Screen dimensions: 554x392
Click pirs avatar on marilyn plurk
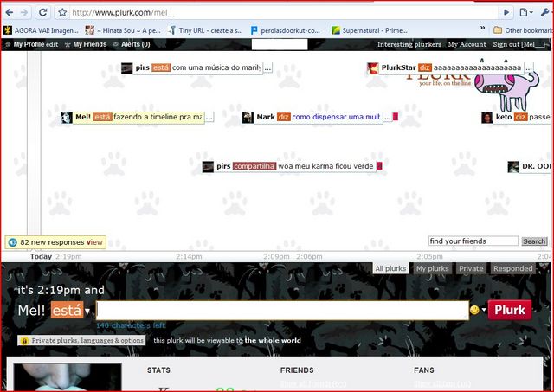[x=127, y=67]
